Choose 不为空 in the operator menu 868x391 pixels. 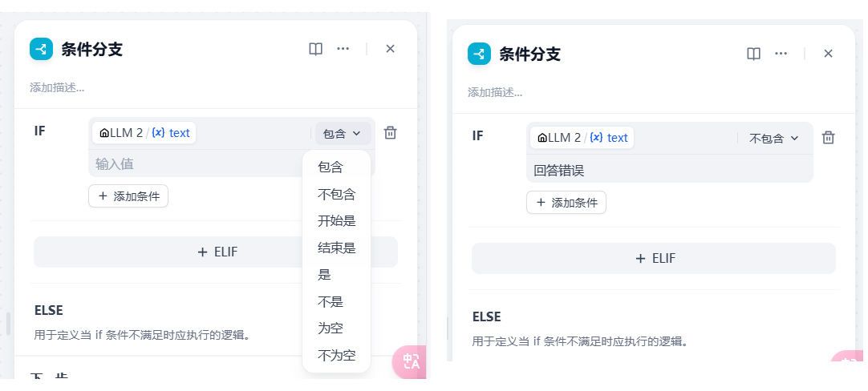[x=336, y=355]
